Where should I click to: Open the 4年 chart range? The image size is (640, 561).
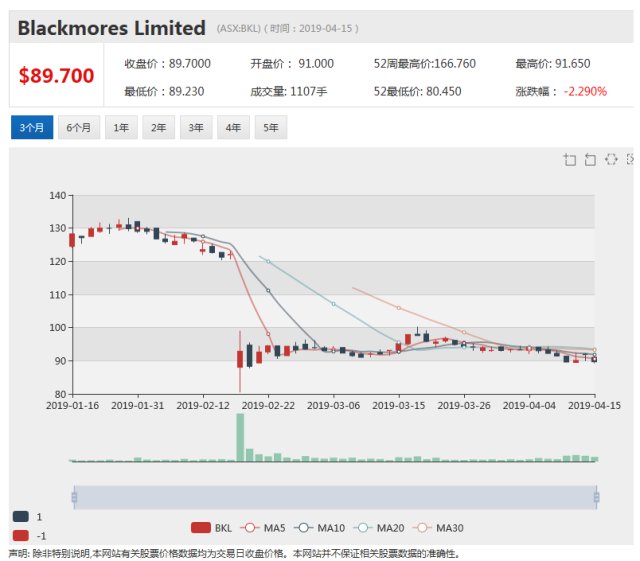(234, 128)
